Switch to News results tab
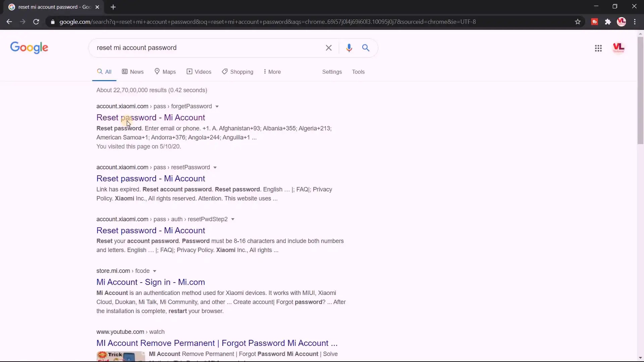Screen dimensions: 644x362 [133, 72]
